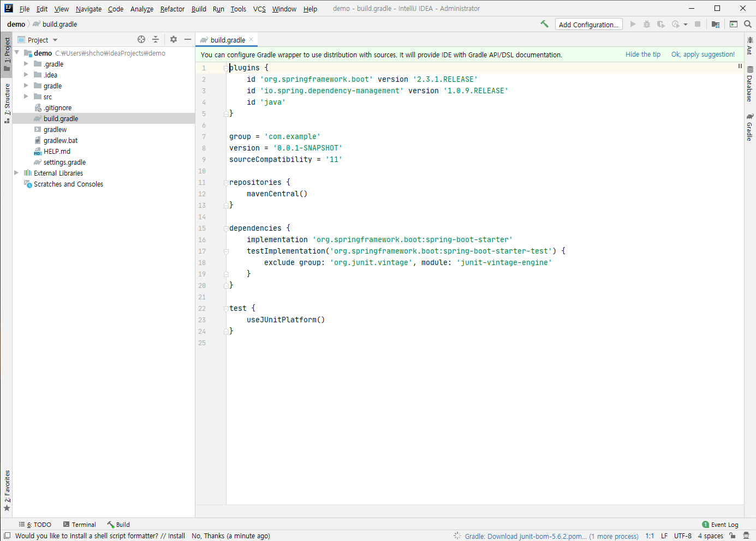Image resolution: width=756 pixels, height=541 pixels.
Task: Select .gitignore in Project tree
Action: (x=58, y=107)
